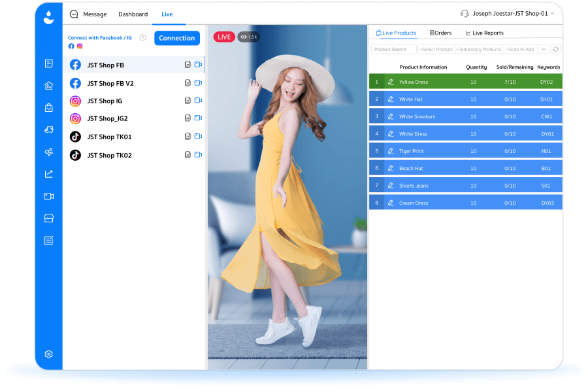Click the edit pencil for White Hat
The width and height of the screenshot is (588, 389).
391,99
